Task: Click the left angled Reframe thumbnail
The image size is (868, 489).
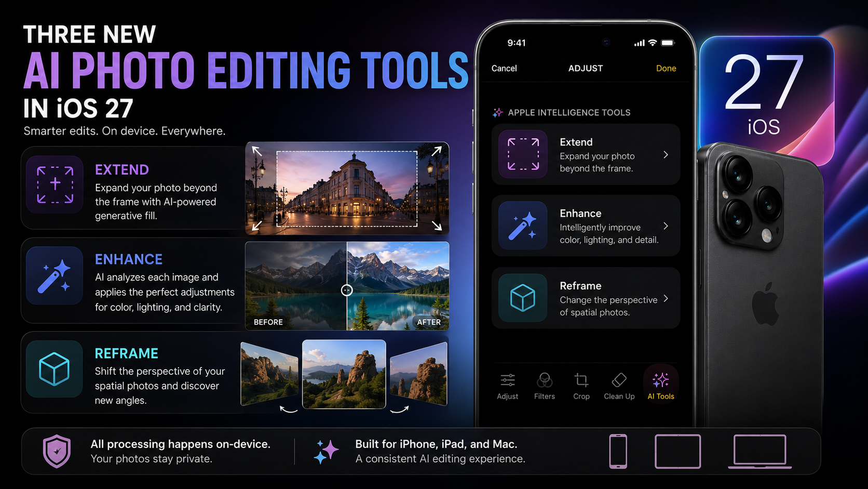Action: click(x=269, y=374)
